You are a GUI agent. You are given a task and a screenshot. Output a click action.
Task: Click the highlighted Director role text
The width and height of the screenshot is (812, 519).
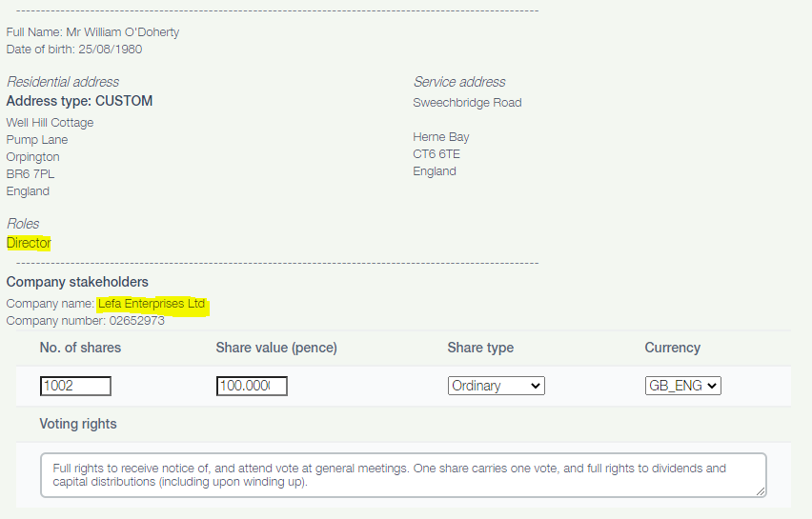click(29, 243)
